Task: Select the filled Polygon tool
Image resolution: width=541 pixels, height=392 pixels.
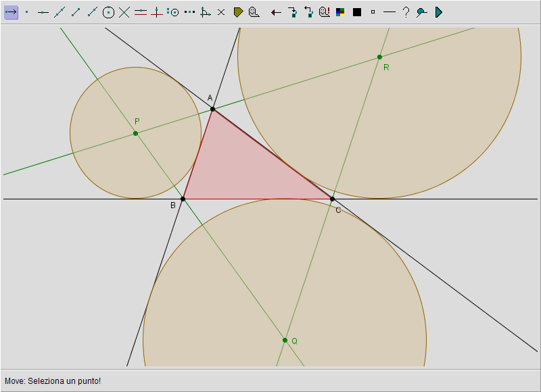Action: [x=238, y=12]
